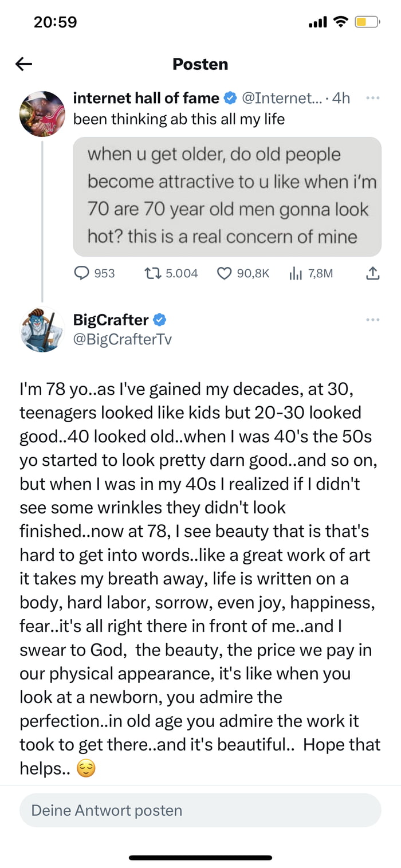
Task: Tap the BigCrafter display name
Action: point(111,320)
